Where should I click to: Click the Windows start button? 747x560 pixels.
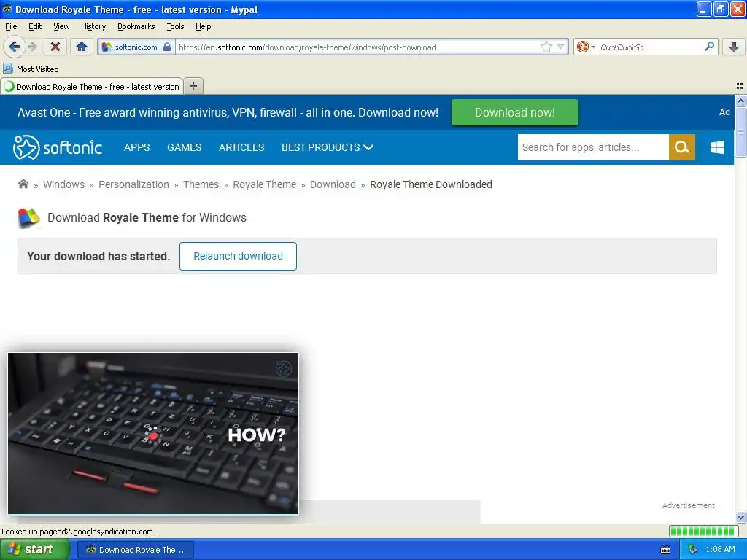tap(35, 550)
